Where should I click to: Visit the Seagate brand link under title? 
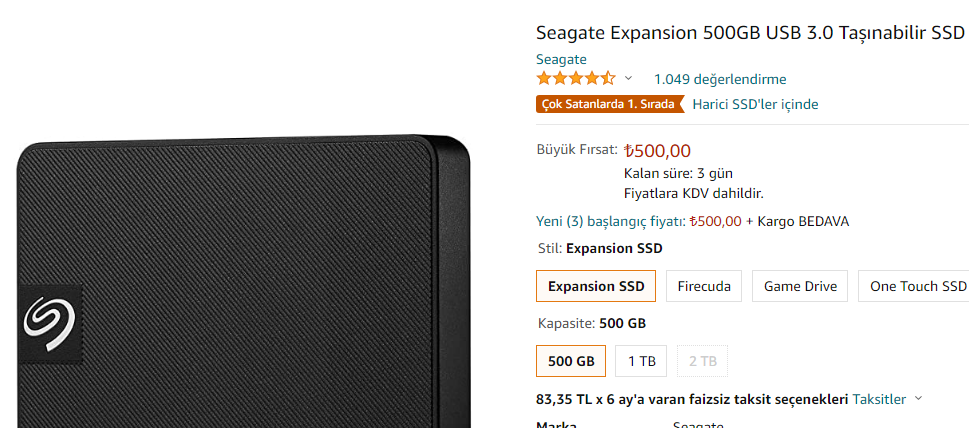click(561, 59)
